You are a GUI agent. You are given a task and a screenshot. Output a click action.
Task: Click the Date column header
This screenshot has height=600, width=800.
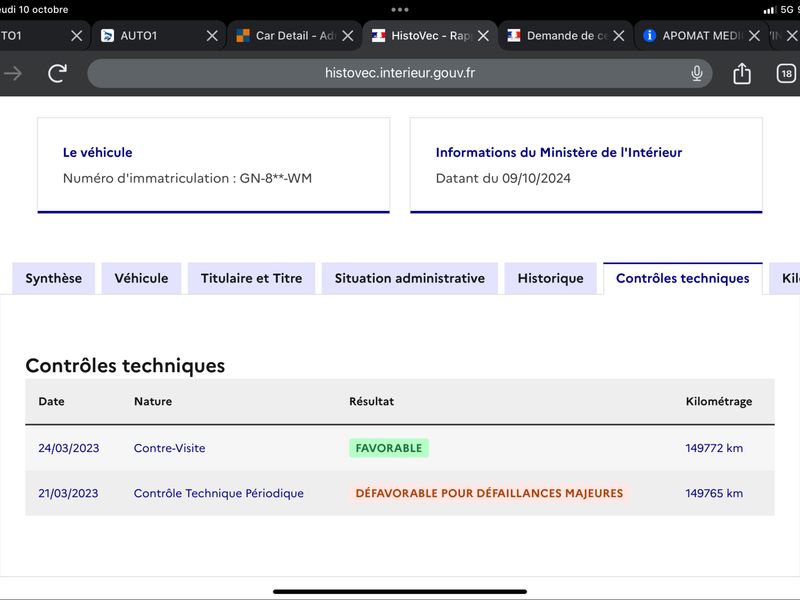click(52, 402)
